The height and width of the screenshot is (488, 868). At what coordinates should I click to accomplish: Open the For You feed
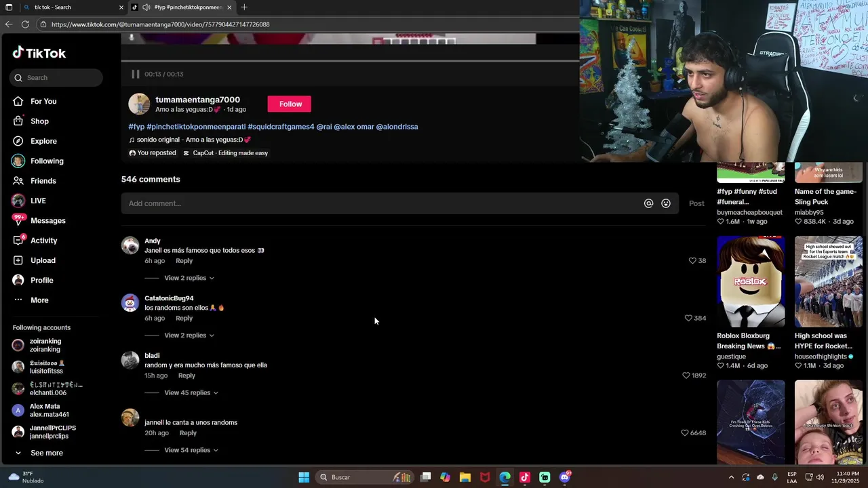coord(43,102)
